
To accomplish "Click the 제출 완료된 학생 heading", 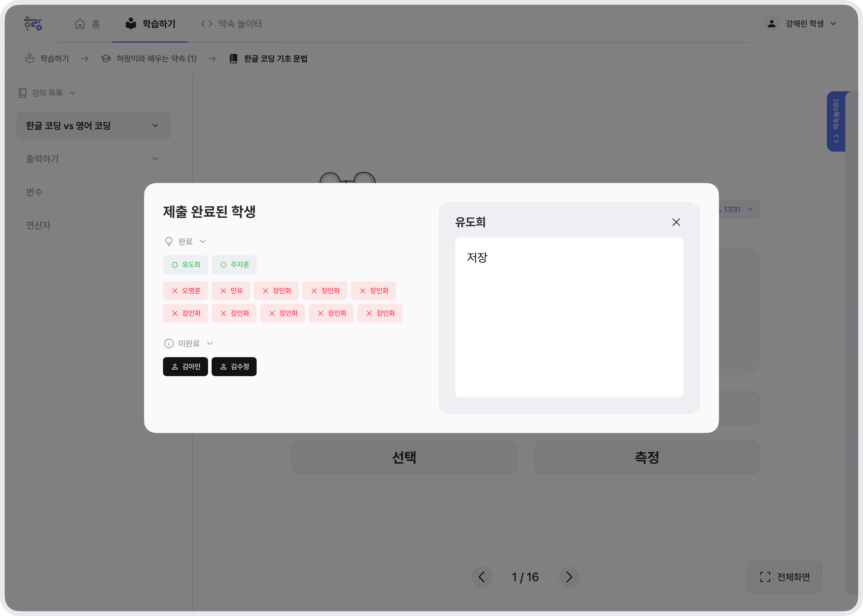I will coord(210,212).
